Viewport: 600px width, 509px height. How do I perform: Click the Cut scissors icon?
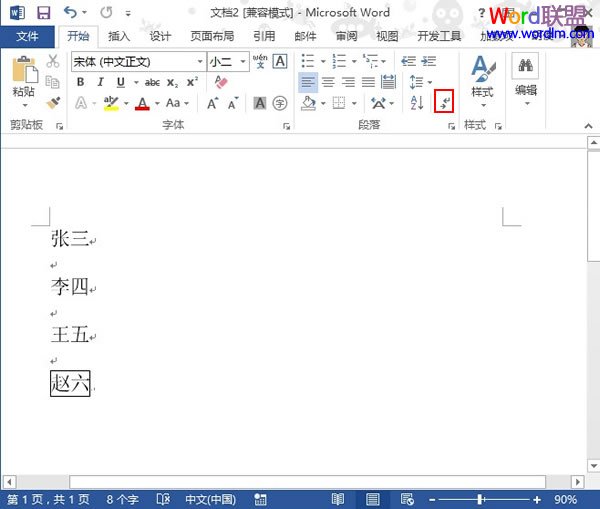pos(53,62)
